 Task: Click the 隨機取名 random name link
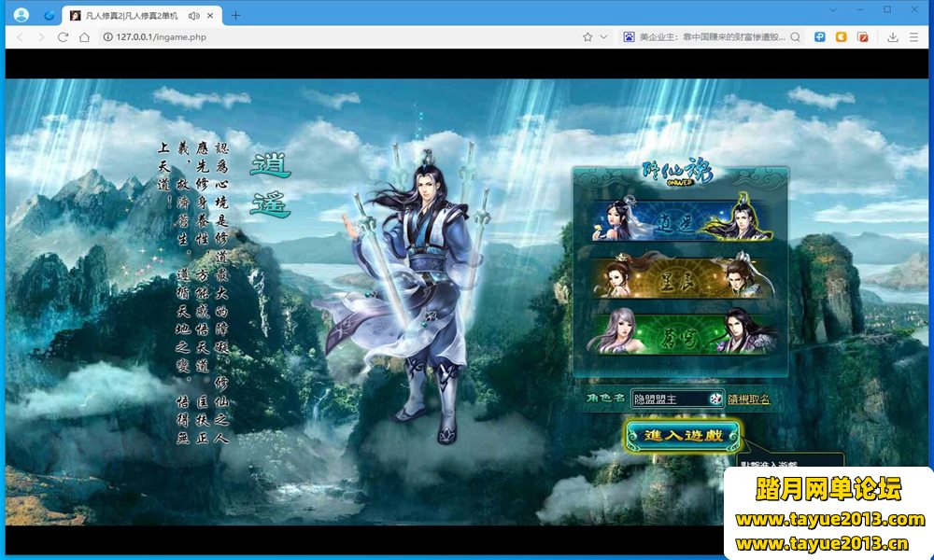pyautogui.click(x=749, y=399)
